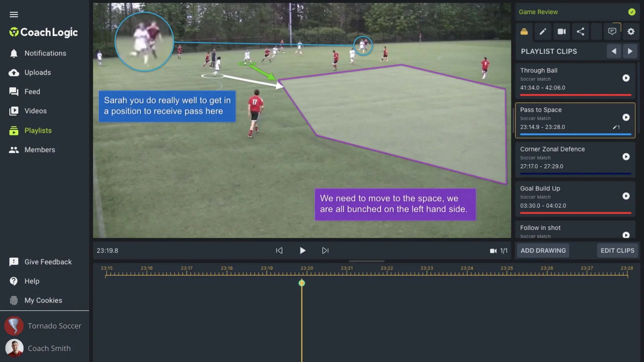Skip to next frame button
The height and width of the screenshot is (362, 644).
click(x=325, y=251)
